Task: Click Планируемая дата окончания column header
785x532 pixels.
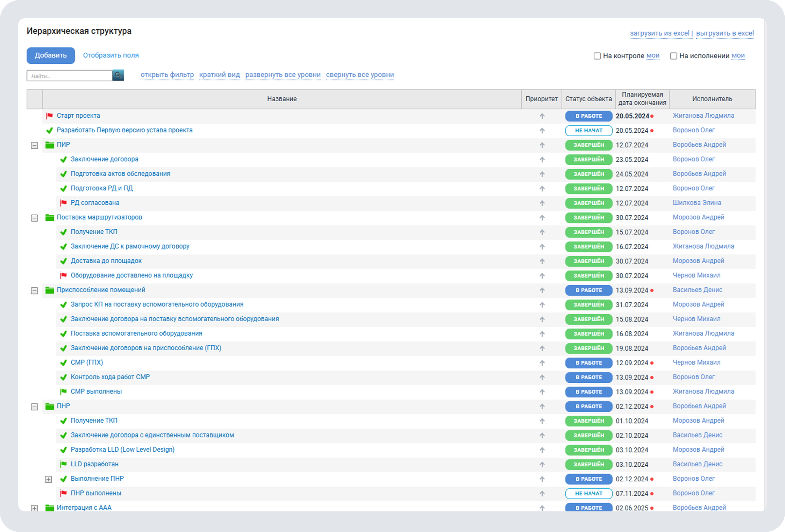Action: pyautogui.click(x=642, y=99)
